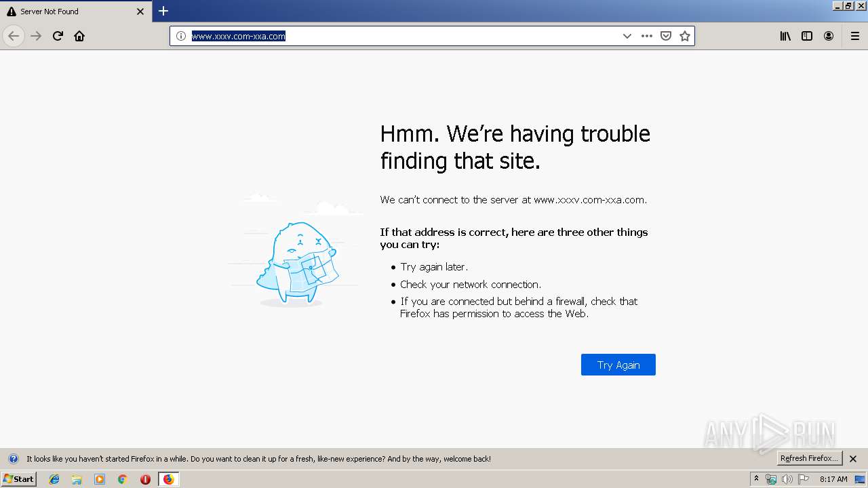
Task: Select the Firefox taskbar button
Action: (168, 479)
